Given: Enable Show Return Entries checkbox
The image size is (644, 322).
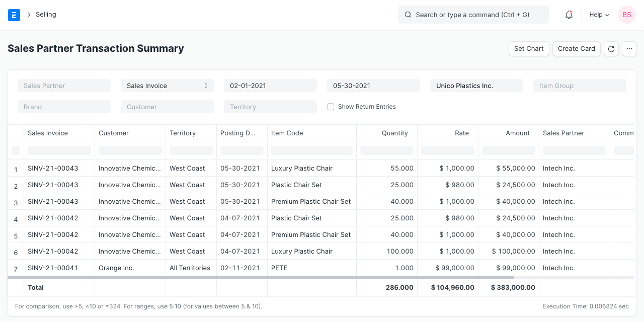Looking at the screenshot, I should 331,107.
